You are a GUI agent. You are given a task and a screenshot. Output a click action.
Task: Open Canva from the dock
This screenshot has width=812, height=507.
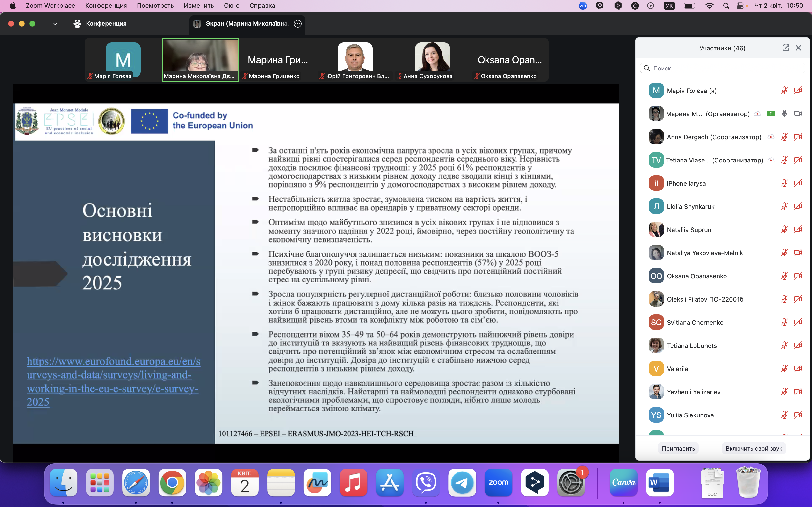point(623,483)
